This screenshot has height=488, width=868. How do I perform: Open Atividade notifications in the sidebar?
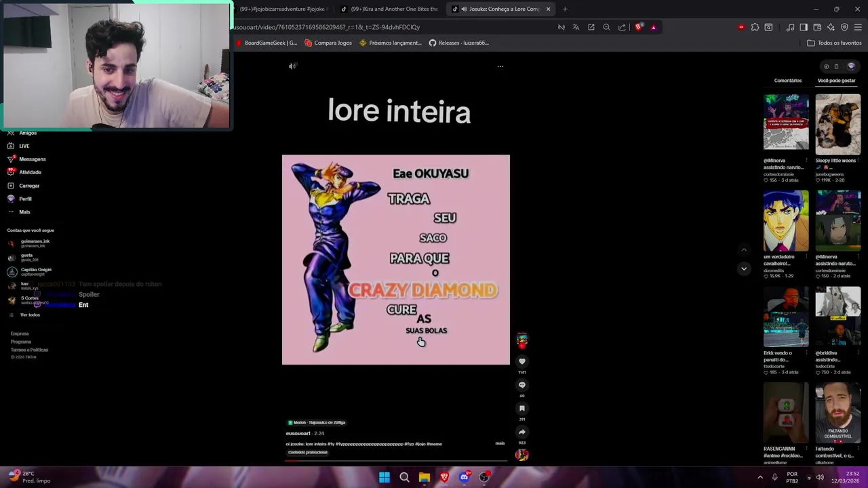click(x=24, y=172)
